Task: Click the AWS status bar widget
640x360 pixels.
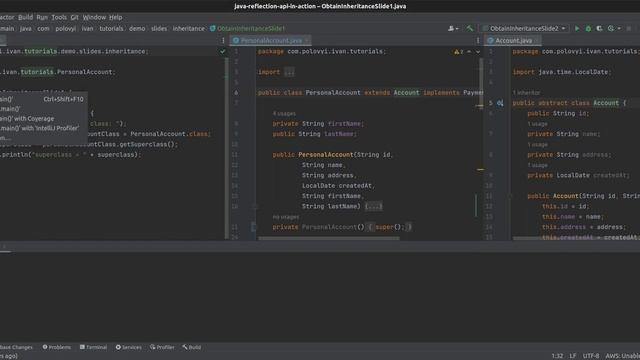Action: [x=622, y=356]
